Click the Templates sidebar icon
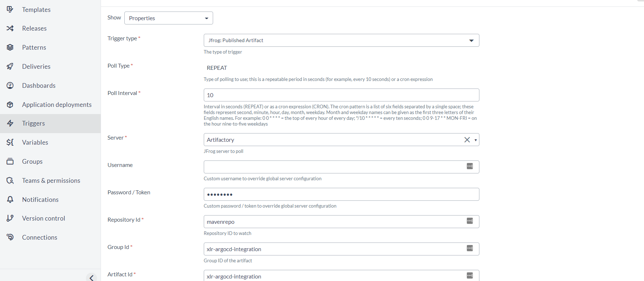Image resolution: width=644 pixels, height=281 pixels. [x=10, y=9]
